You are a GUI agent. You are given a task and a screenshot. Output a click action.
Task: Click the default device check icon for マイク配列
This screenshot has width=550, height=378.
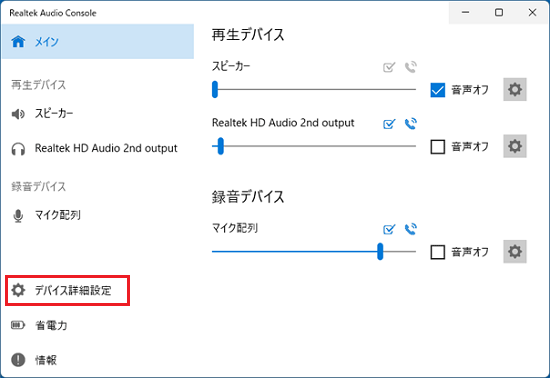389,229
